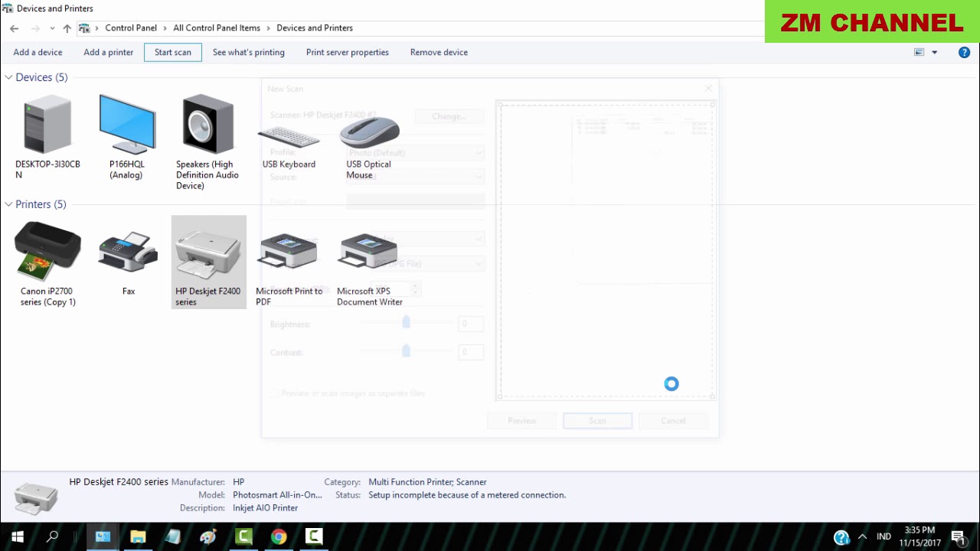980x551 pixels.
Task: Select the Fax printer icon
Action: point(128,251)
